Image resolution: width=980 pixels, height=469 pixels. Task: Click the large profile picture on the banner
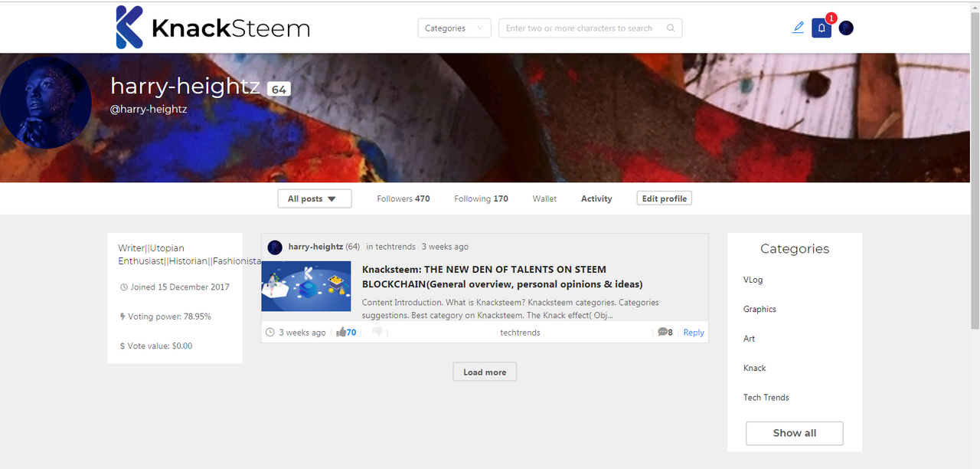click(x=46, y=103)
